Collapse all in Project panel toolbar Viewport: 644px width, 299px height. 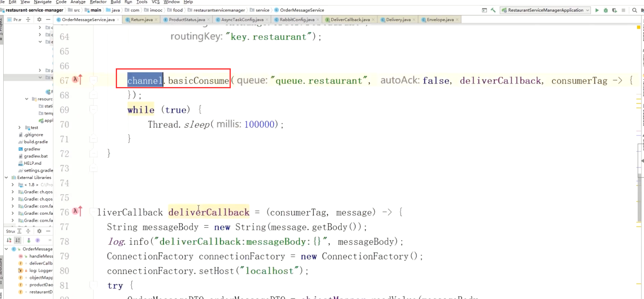pos(28,19)
